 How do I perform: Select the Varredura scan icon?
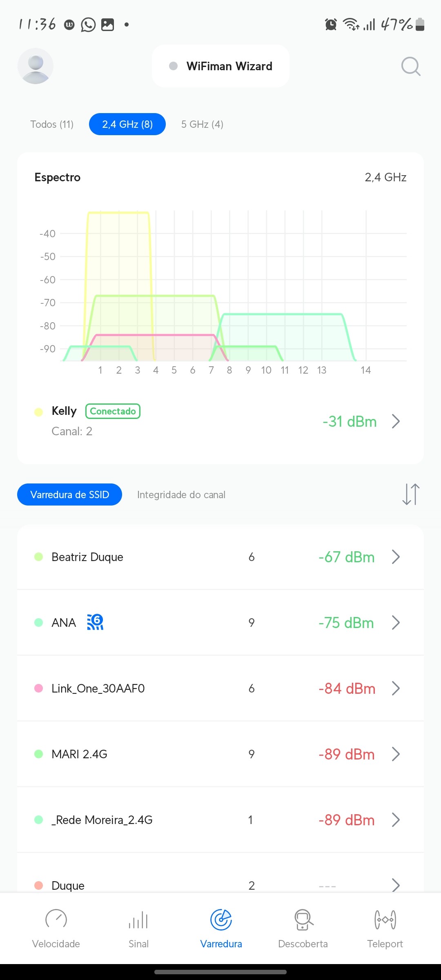coord(221,920)
